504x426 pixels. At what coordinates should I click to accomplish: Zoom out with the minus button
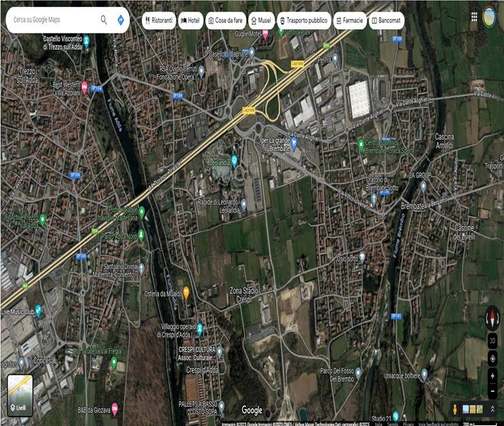click(x=492, y=392)
